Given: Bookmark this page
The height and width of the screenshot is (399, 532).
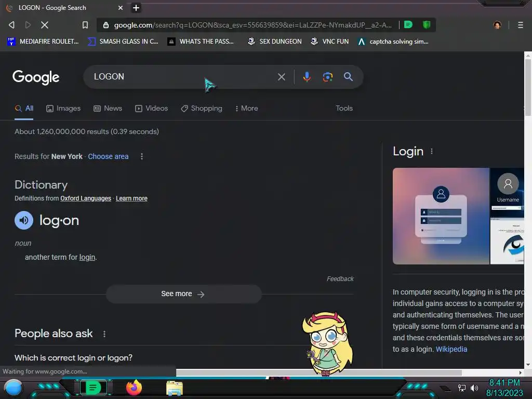Looking at the screenshot, I should click(x=85, y=25).
